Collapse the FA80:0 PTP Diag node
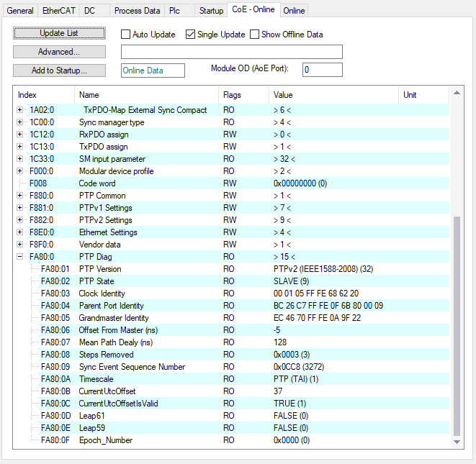 tap(20, 257)
